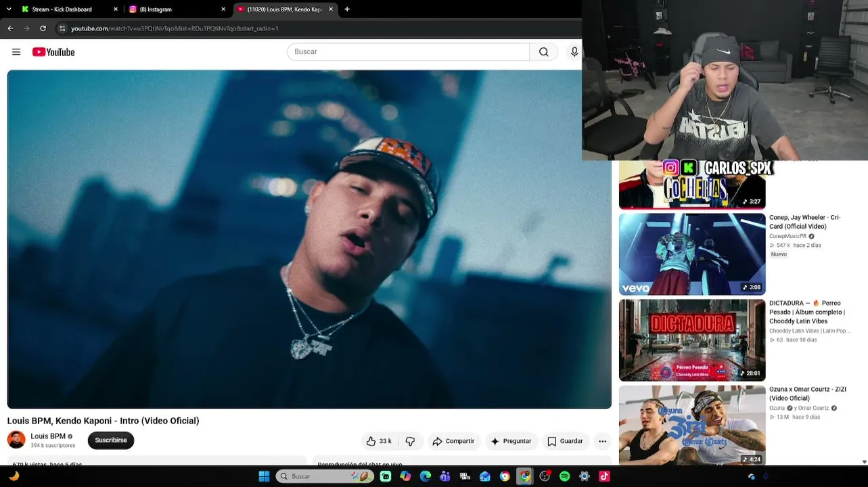
Task: Select the Louis BPM, Kendo Kaponi tab
Action: point(285,9)
